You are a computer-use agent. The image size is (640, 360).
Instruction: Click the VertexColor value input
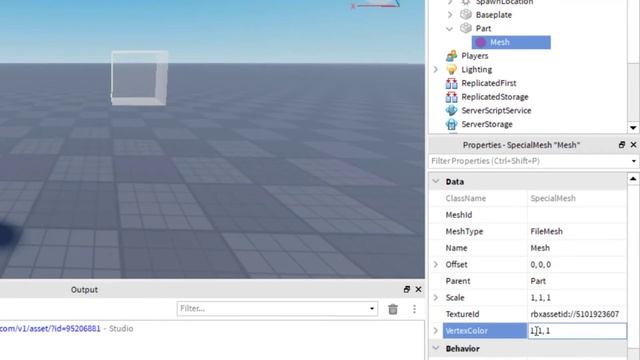click(x=577, y=331)
